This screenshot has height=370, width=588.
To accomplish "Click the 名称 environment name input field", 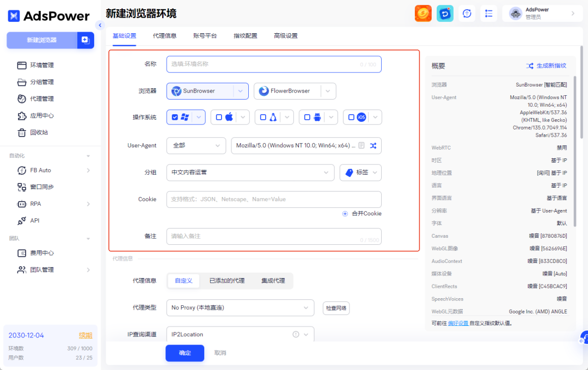I will point(273,64).
